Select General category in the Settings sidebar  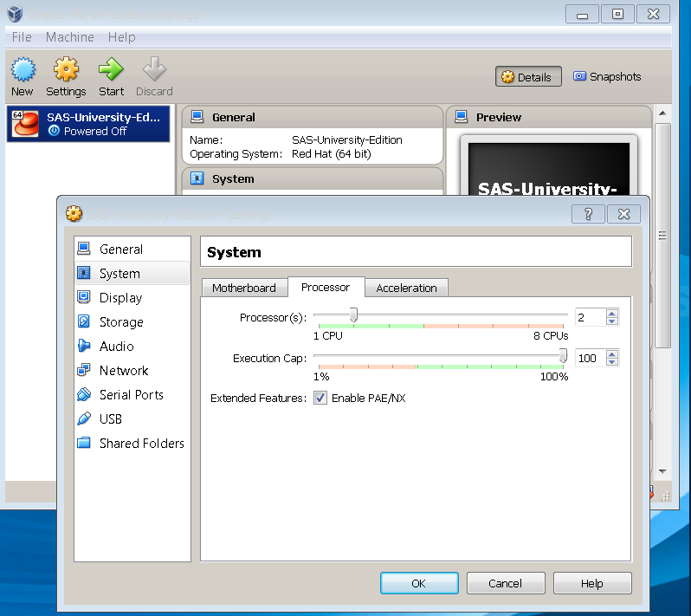coord(132,250)
